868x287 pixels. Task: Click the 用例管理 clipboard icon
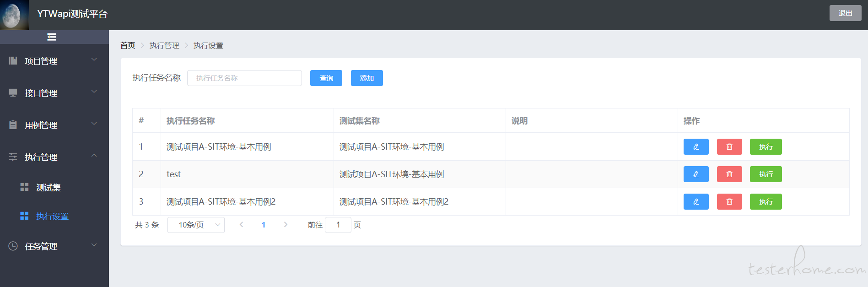(x=13, y=125)
